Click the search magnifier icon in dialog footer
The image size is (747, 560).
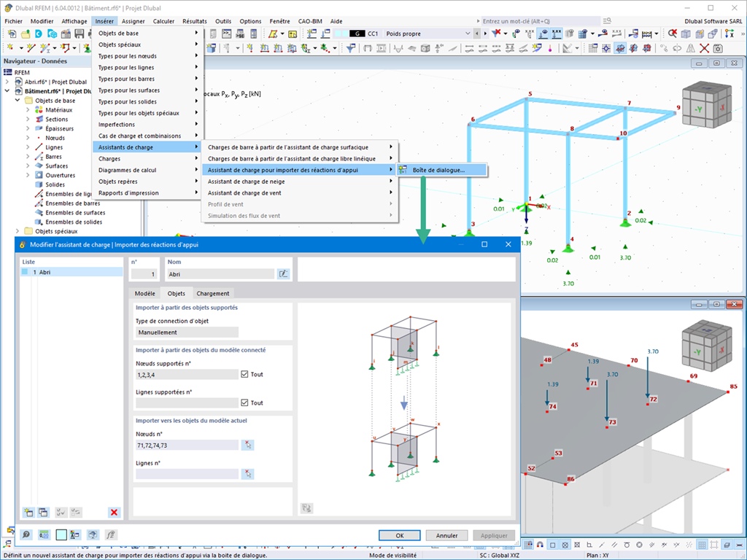click(x=26, y=534)
